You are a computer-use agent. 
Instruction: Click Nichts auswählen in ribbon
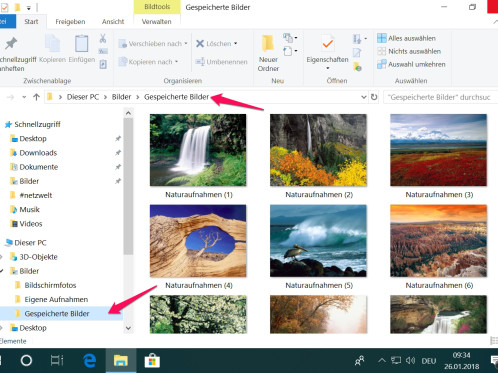click(409, 51)
